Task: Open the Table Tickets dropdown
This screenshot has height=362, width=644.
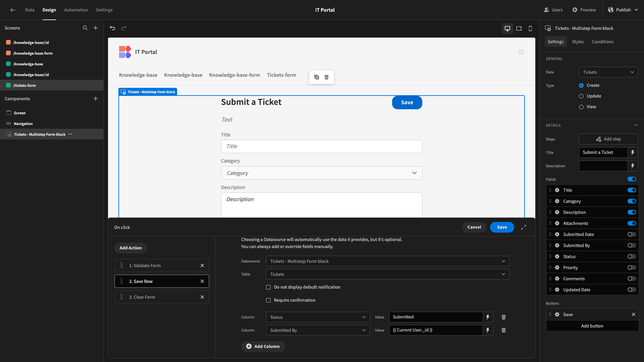Action: (387, 274)
